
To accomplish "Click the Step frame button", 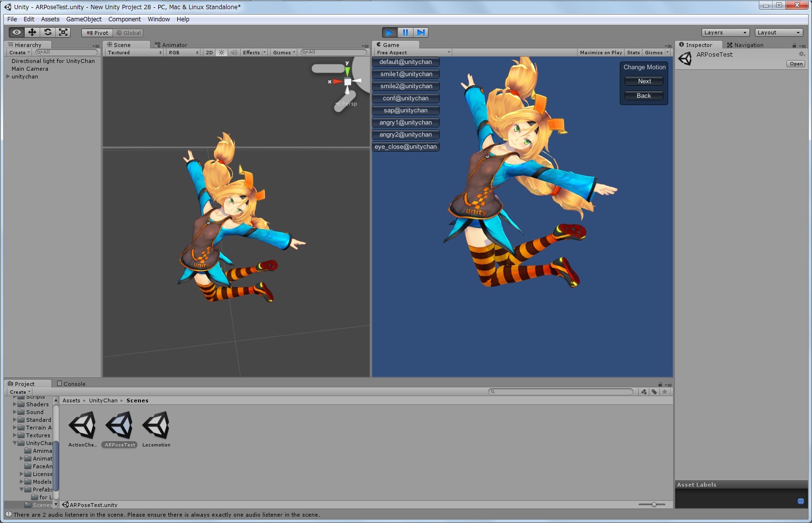I will tap(421, 32).
